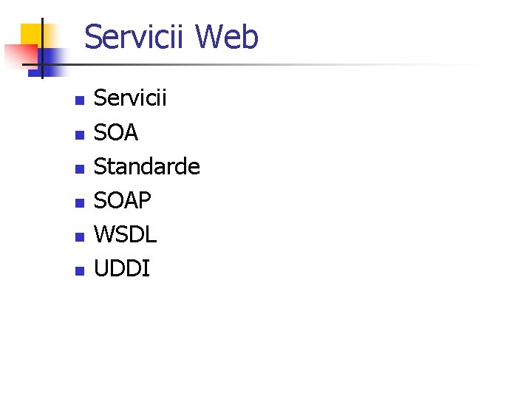The width and height of the screenshot is (532, 399).
Task: Click the blue bullet marker beside SOAP
Action: click(80, 203)
